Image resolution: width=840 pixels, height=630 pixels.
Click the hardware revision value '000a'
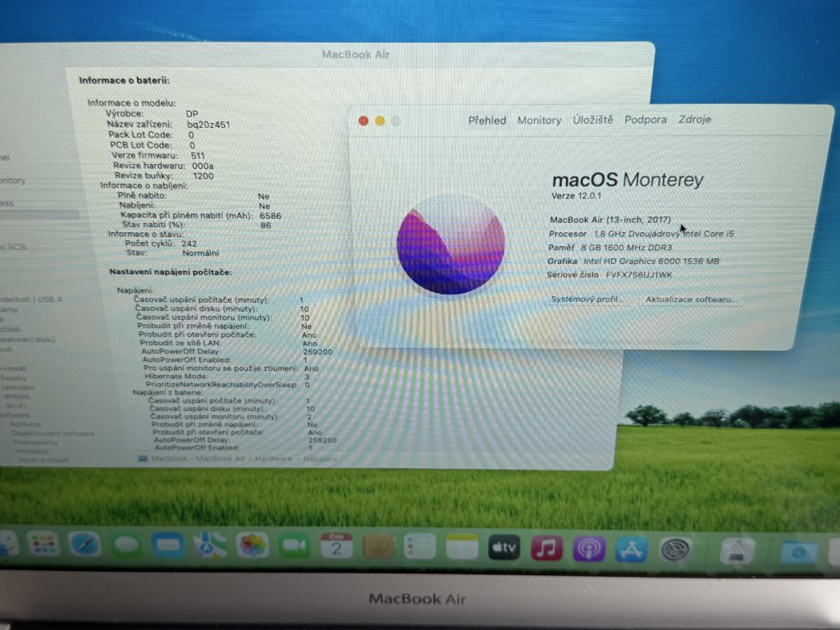[203, 166]
